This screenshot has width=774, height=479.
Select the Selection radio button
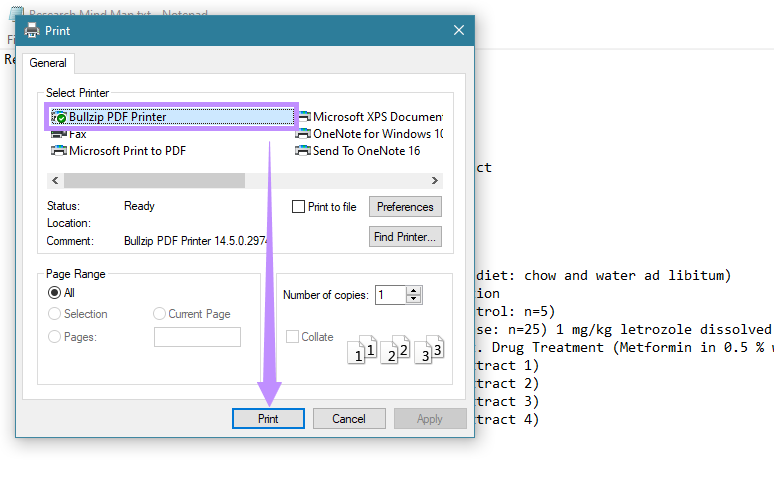pyautogui.click(x=54, y=314)
